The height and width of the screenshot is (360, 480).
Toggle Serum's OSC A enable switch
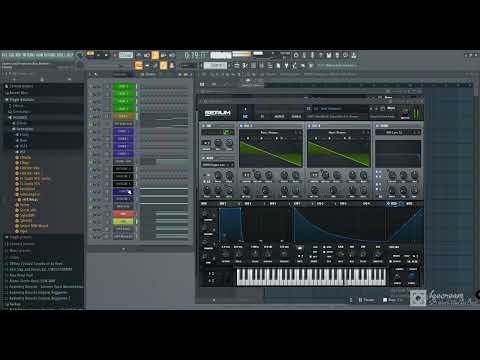point(242,126)
